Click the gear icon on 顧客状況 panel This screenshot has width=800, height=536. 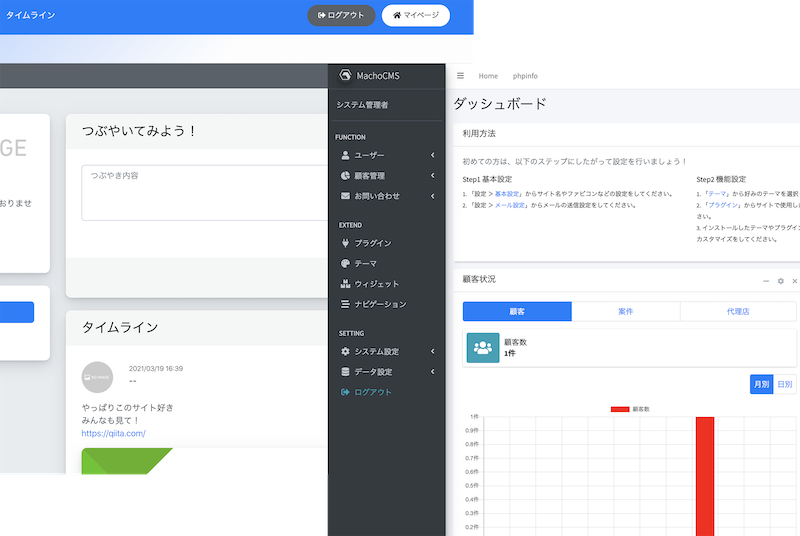point(781,281)
